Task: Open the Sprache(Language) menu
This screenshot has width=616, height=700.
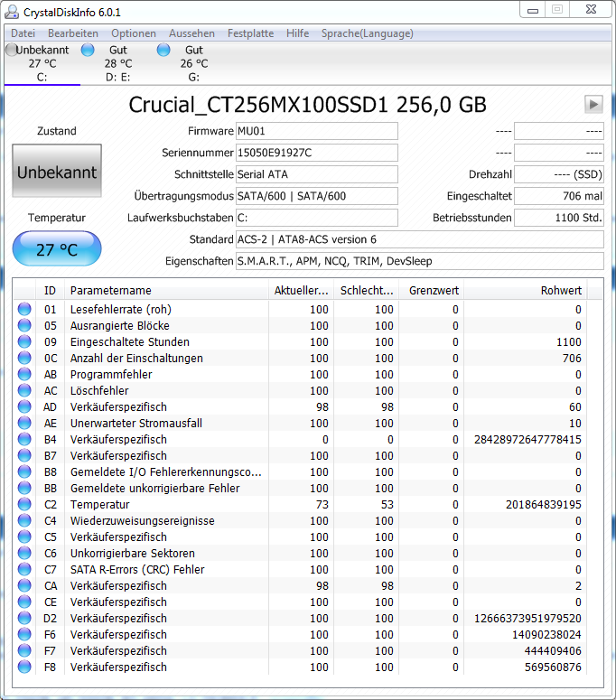Action: click(367, 33)
